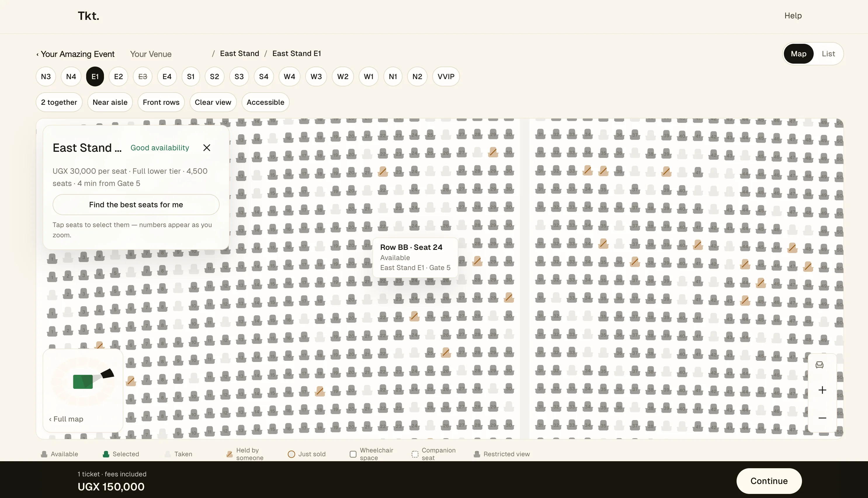Choose section W1
Screen dimensions: 868x498
[x=369, y=76]
